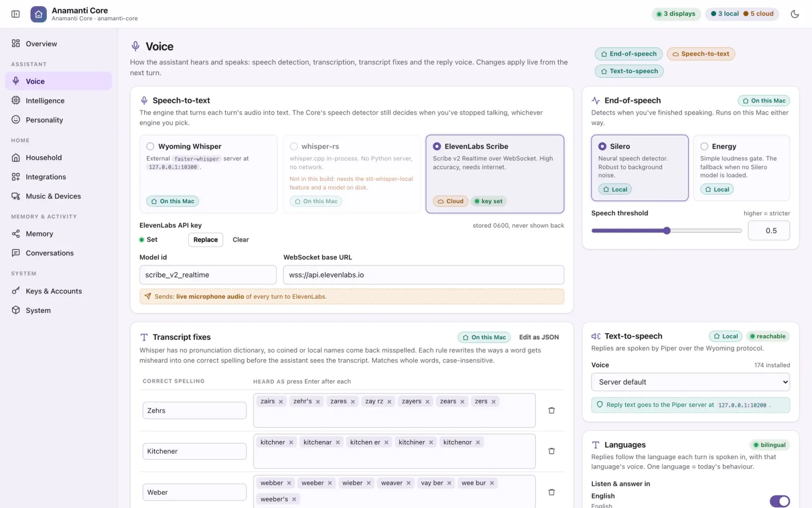The image size is (812, 508).
Task: Click the Model id input field
Action: pos(208,275)
